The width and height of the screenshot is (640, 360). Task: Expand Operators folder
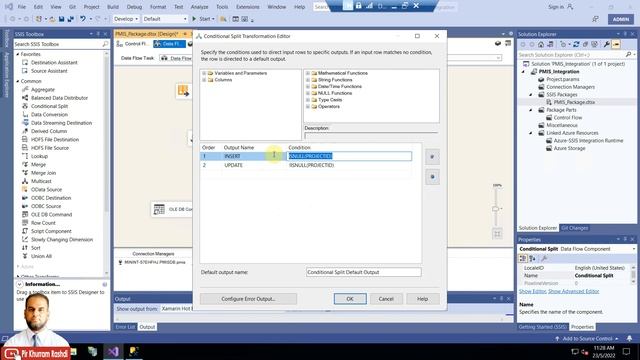point(308,107)
